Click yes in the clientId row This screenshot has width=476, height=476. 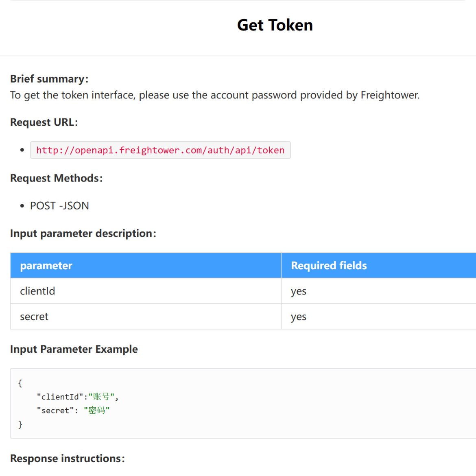point(299,291)
